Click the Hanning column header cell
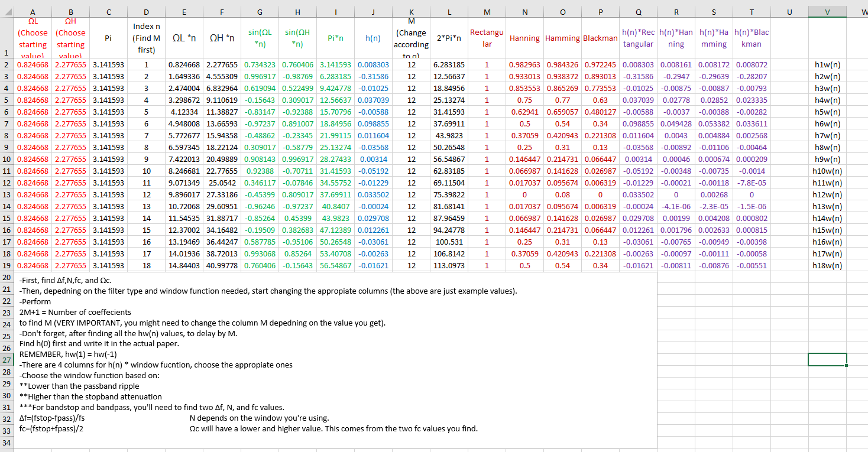Screen dimensions: 868x452 [x=524, y=37]
